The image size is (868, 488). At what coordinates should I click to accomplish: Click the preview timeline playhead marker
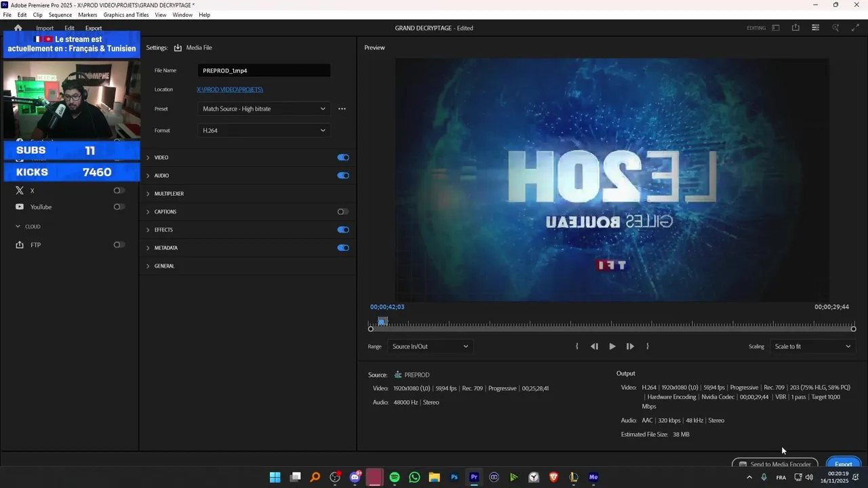click(x=382, y=321)
